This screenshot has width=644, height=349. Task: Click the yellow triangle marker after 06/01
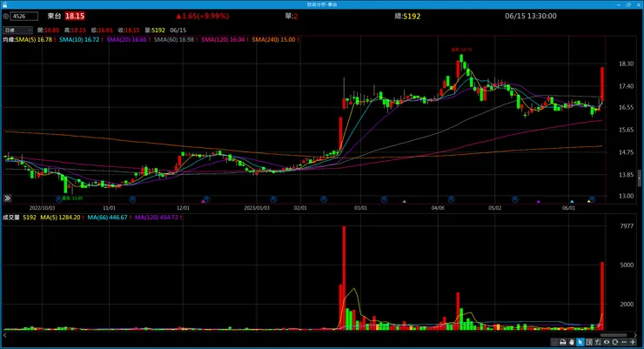(588, 201)
